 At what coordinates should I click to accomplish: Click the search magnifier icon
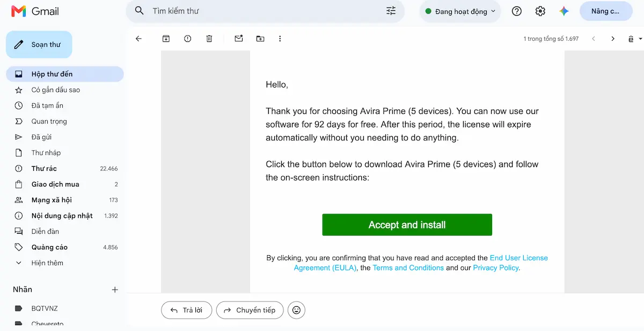pos(140,11)
